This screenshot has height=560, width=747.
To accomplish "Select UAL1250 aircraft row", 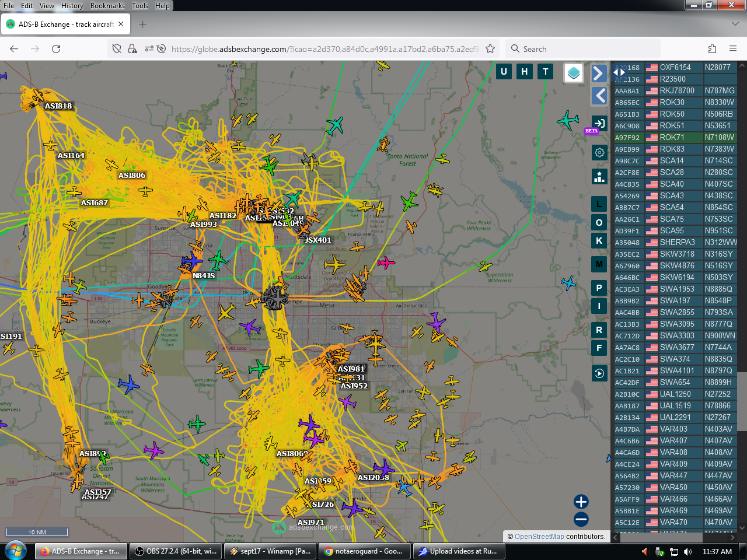I will point(675,394).
